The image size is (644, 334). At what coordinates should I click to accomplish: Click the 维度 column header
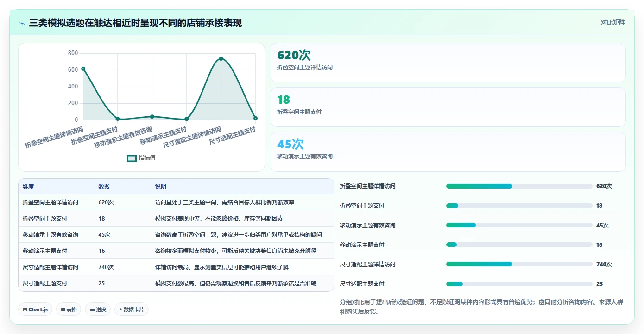tap(28, 187)
